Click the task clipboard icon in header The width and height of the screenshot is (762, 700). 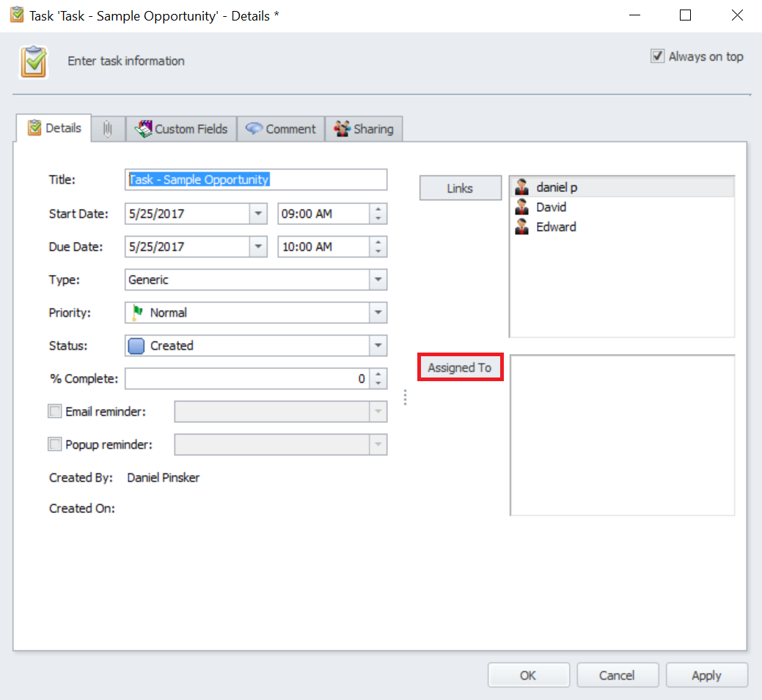tap(34, 62)
